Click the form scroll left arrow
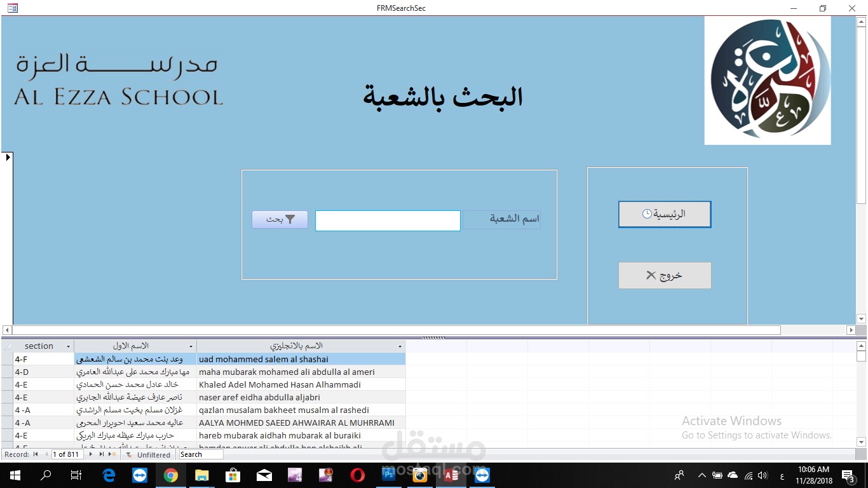Screen dimensions: 868x488 click(x=7, y=330)
